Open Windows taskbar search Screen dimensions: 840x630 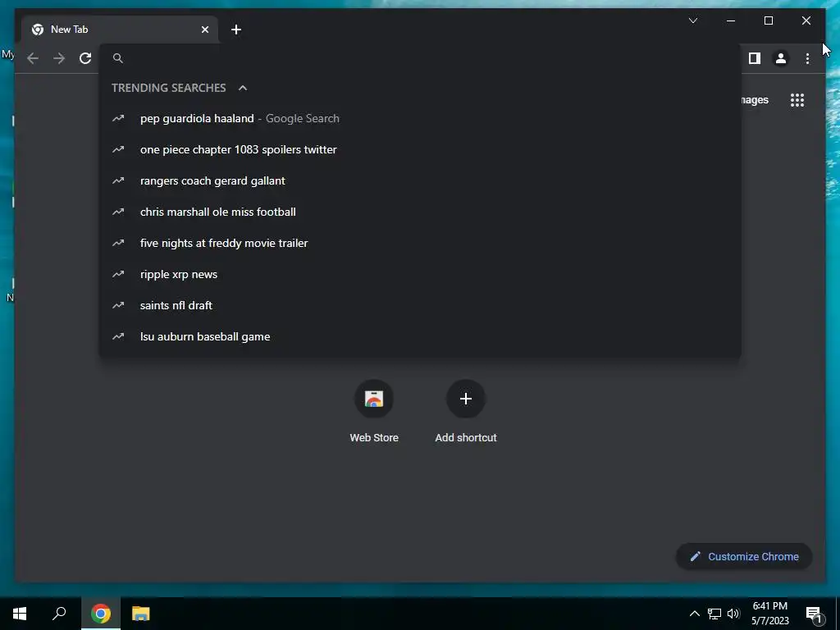pyautogui.click(x=59, y=614)
